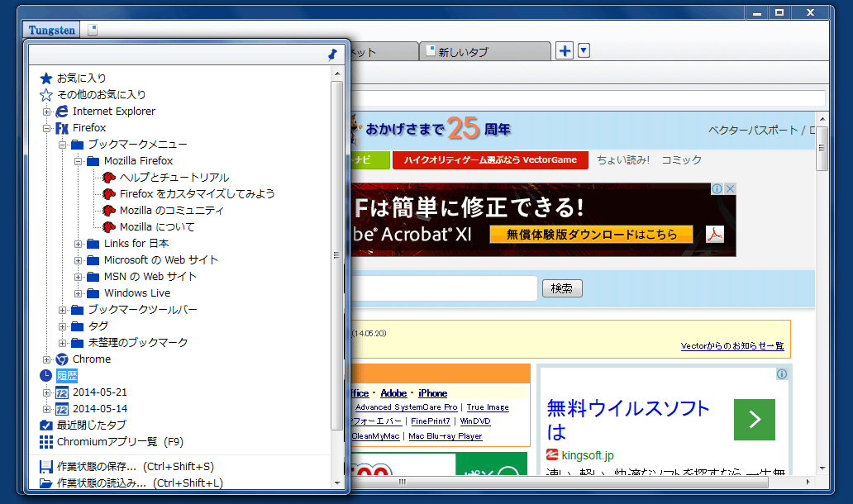The image size is (853, 504).
Task: Click the Chromium apps grid icon
Action: coord(46,442)
